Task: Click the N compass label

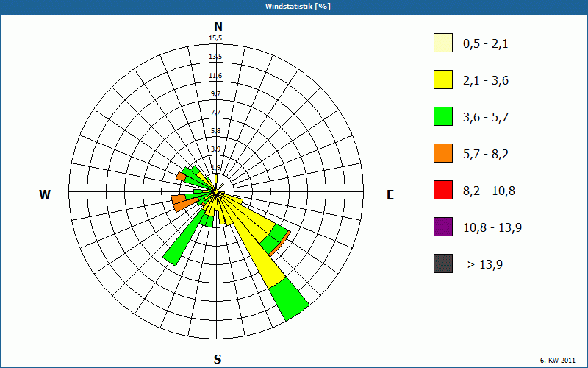Action: [218, 26]
